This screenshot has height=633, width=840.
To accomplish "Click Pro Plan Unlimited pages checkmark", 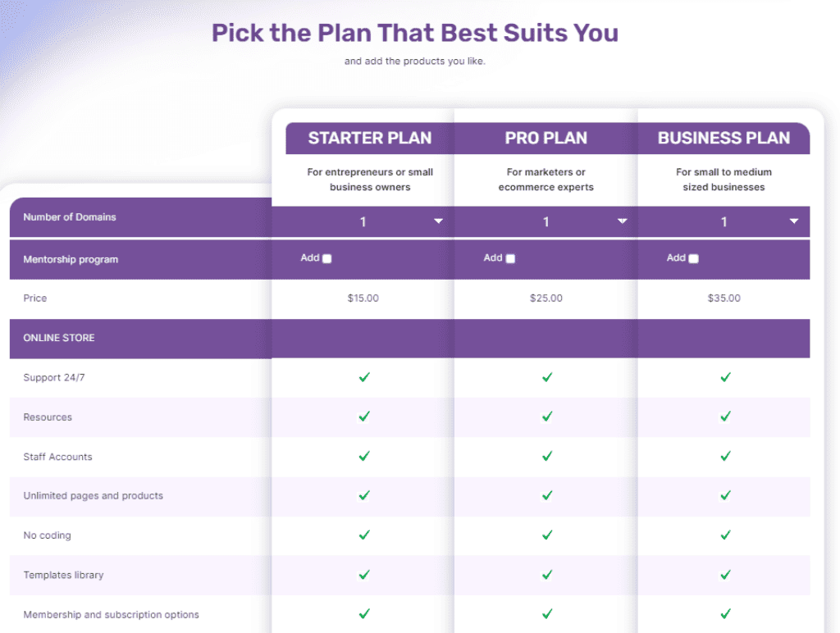I will coord(547,495).
